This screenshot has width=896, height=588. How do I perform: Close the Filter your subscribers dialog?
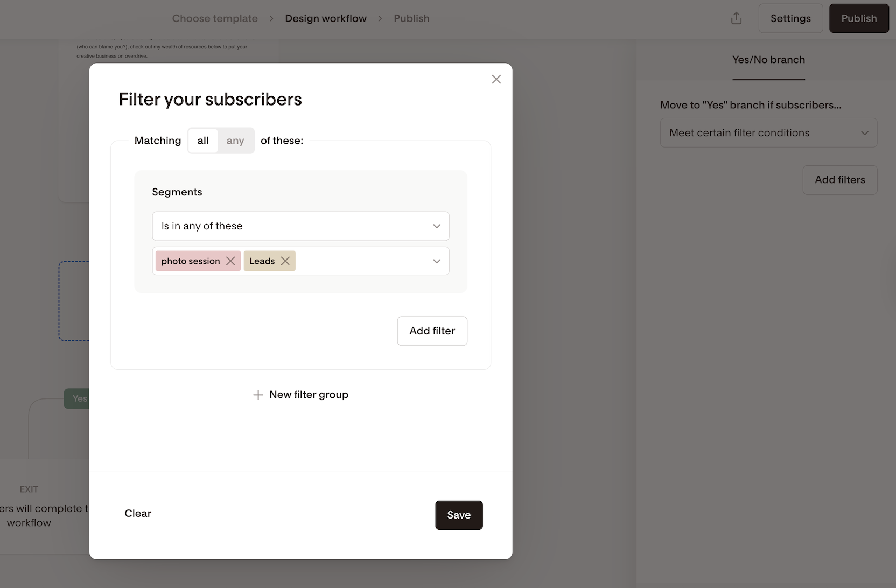tap(496, 80)
